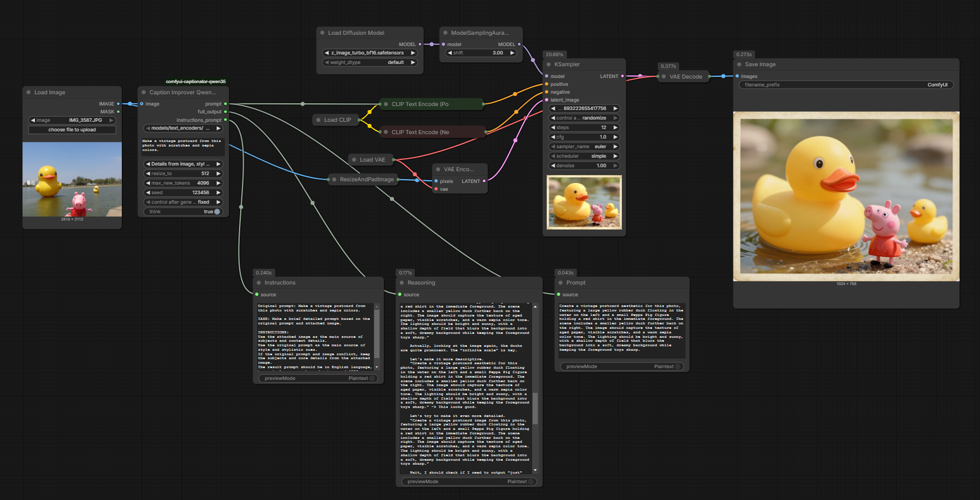
Task: Expand the negative CLIP Text Encode node dot
Action: [386, 132]
